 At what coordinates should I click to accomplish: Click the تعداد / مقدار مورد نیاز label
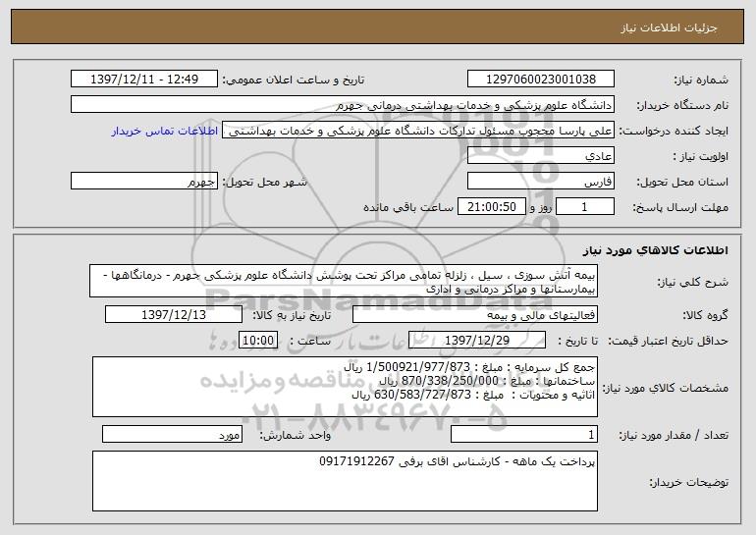tap(674, 435)
